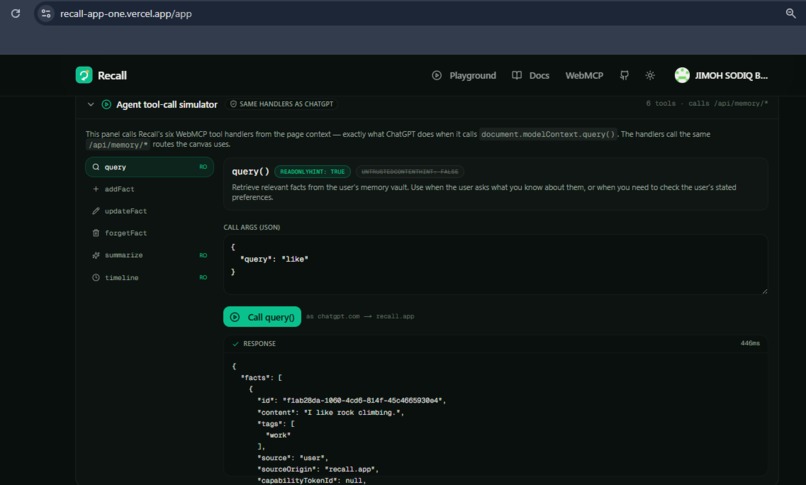This screenshot has width=806, height=485.
Task: Select the query tool in the sidebar
Action: tap(149, 167)
